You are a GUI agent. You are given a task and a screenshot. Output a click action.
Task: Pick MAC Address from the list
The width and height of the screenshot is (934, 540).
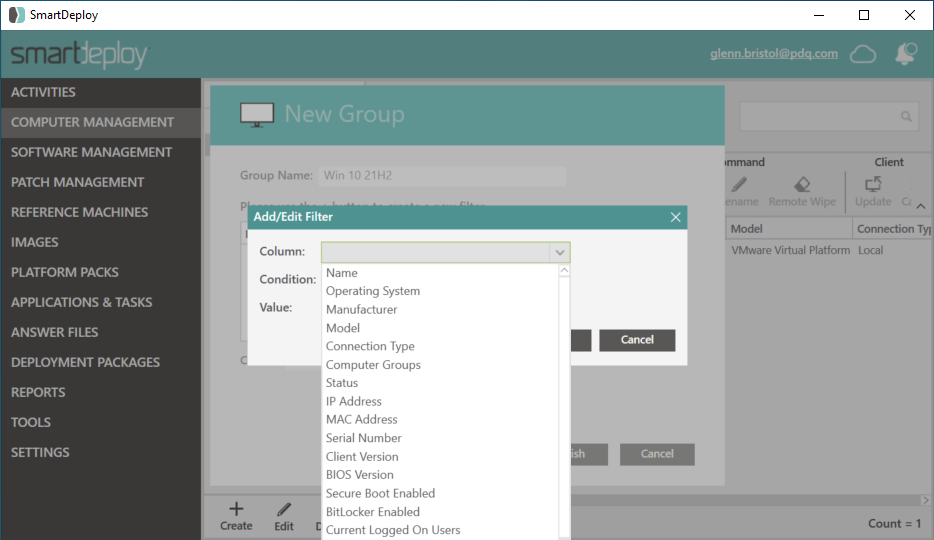362,420
